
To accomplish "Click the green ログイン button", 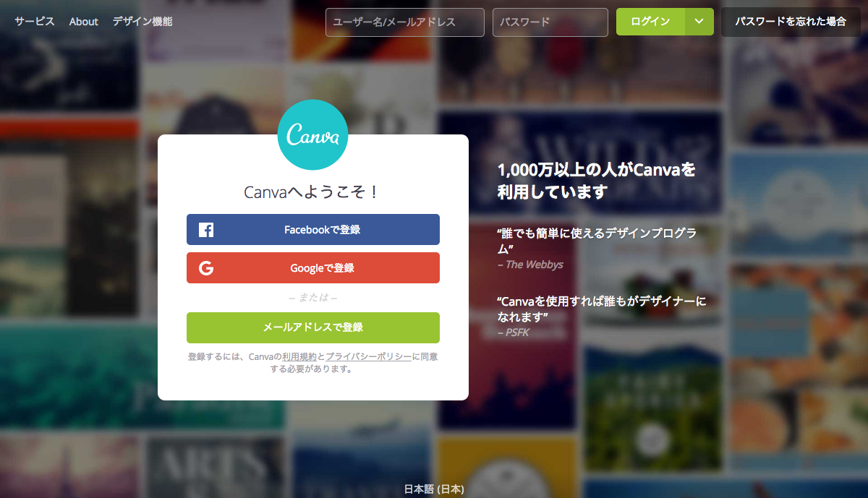I will coord(650,22).
